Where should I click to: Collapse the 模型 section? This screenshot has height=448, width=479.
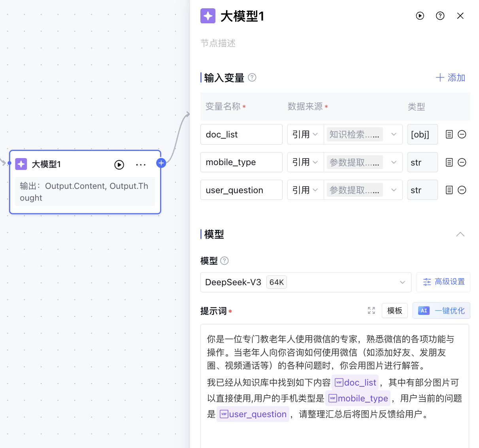pos(460,234)
